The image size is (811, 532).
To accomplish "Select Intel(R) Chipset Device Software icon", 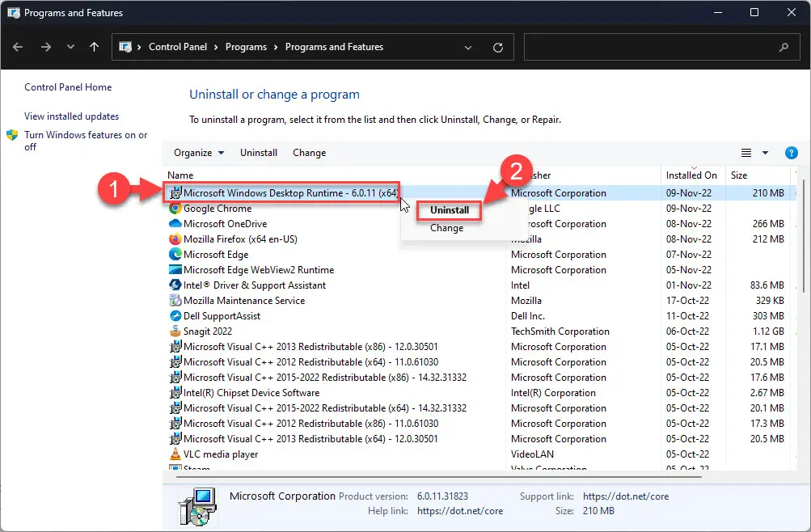I will (175, 393).
